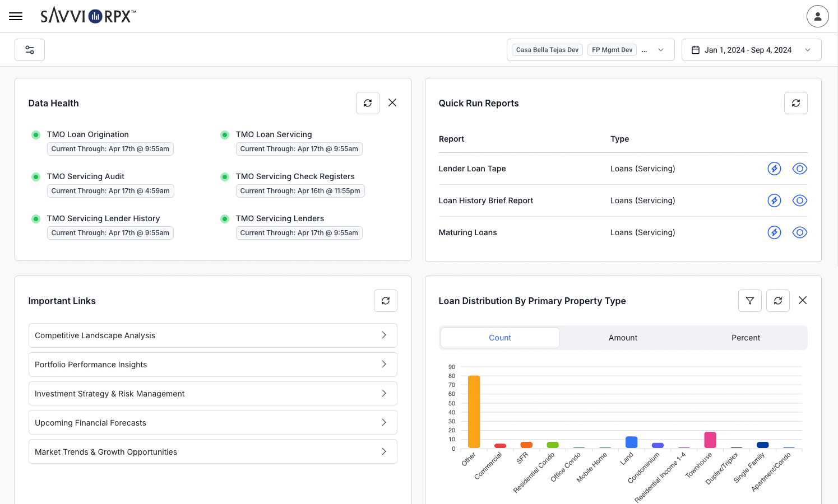The height and width of the screenshot is (504, 838).
Task: Click the orange Other bar in chart
Action: click(474, 412)
